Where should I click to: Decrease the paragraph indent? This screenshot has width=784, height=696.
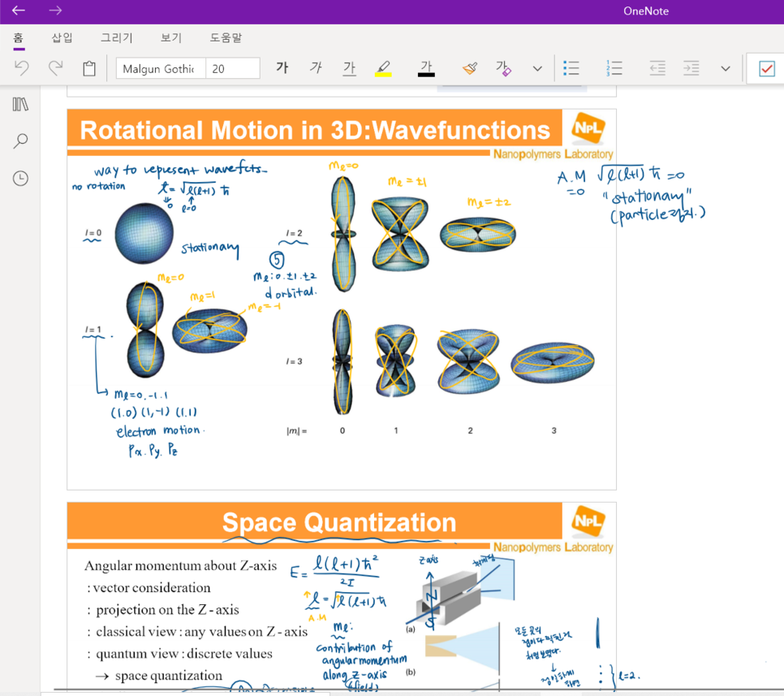(657, 68)
